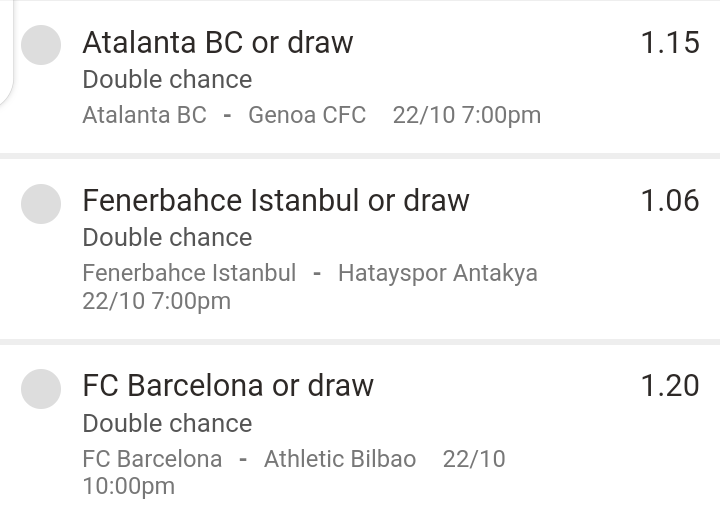
Task: Open the Genoa CFC team name
Action: click(x=307, y=115)
